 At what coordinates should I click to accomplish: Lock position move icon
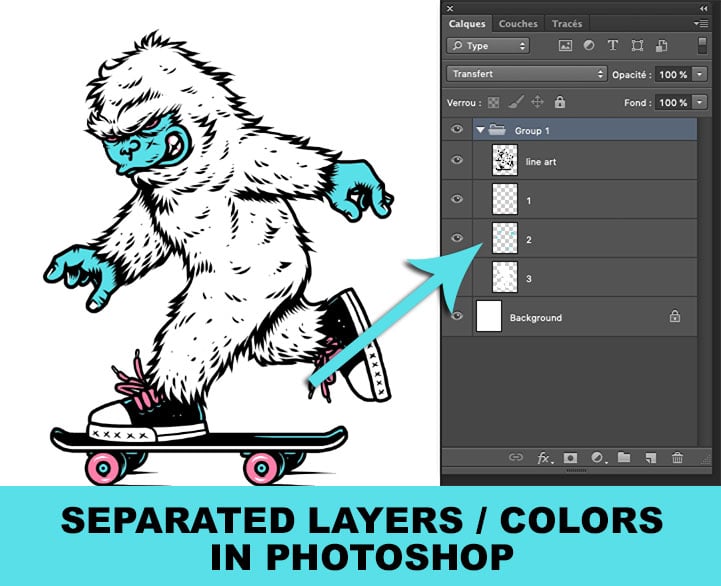pos(537,102)
